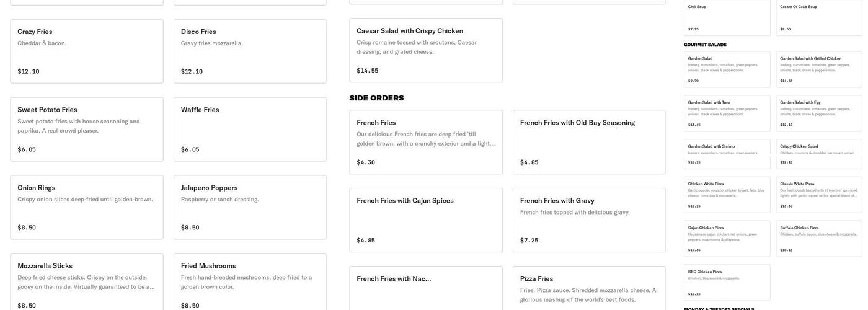This screenshot has width=868, height=310.
Task: Select the Crazy Fries menu item
Action: click(x=87, y=51)
